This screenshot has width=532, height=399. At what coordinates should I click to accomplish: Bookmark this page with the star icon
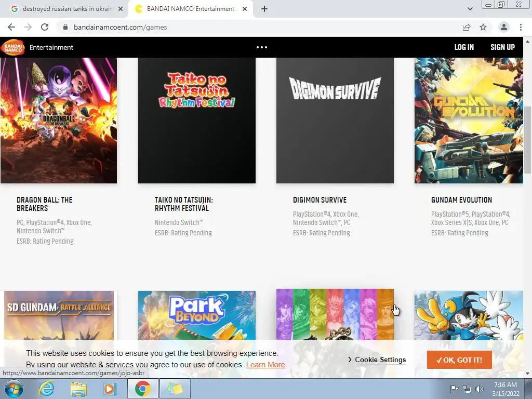click(483, 27)
